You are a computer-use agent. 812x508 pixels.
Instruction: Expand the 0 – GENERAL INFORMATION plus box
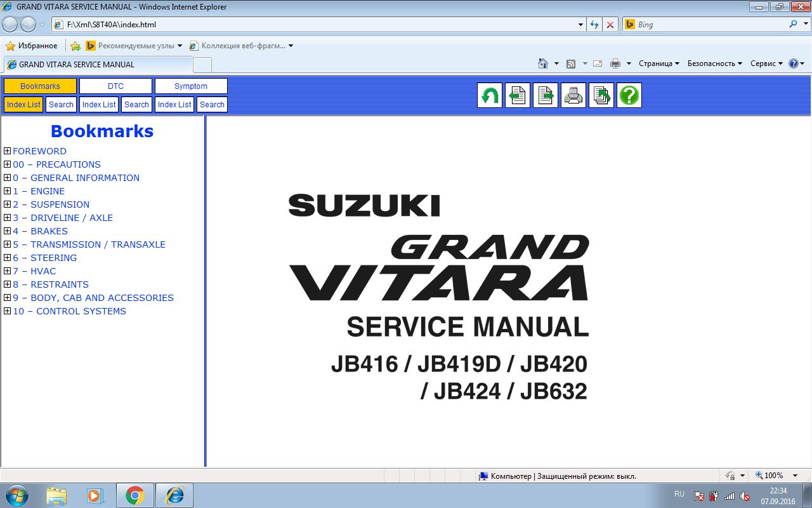point(8,178)
